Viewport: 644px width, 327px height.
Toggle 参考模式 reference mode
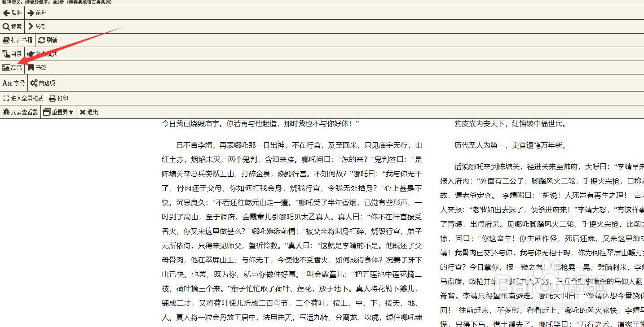click(42, 54)
